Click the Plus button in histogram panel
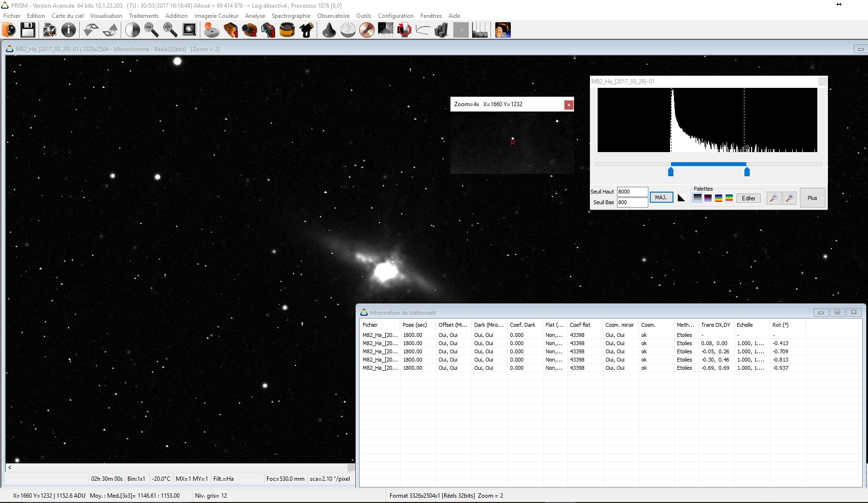Image resolution: width=868 pixels, height=503 pixels. coord(812,198)
